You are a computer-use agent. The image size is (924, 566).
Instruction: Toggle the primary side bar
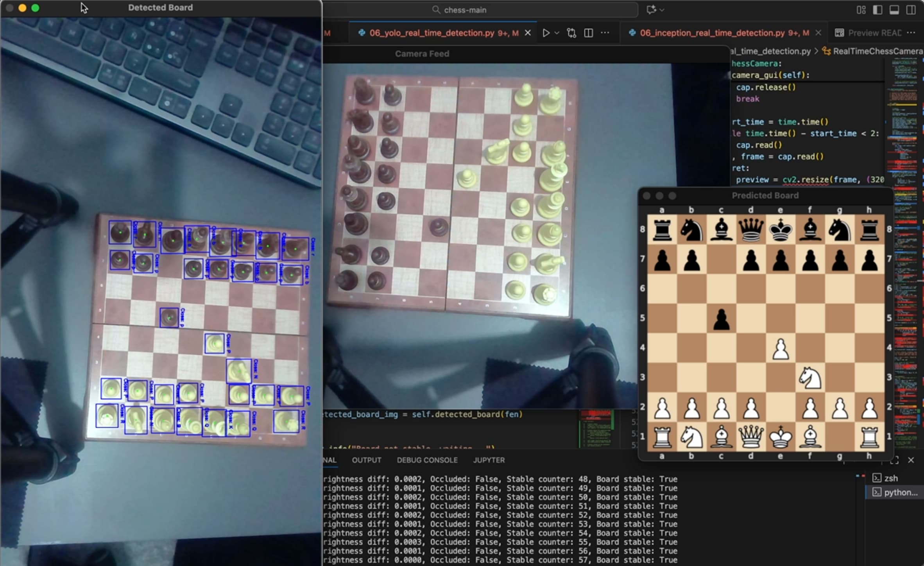tap(877, 10)
